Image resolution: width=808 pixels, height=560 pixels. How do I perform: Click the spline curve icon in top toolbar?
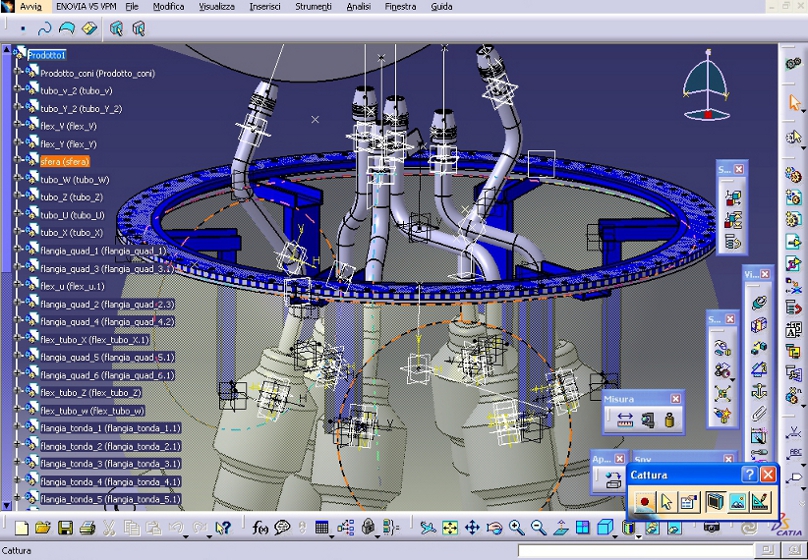tap(45, 28)
